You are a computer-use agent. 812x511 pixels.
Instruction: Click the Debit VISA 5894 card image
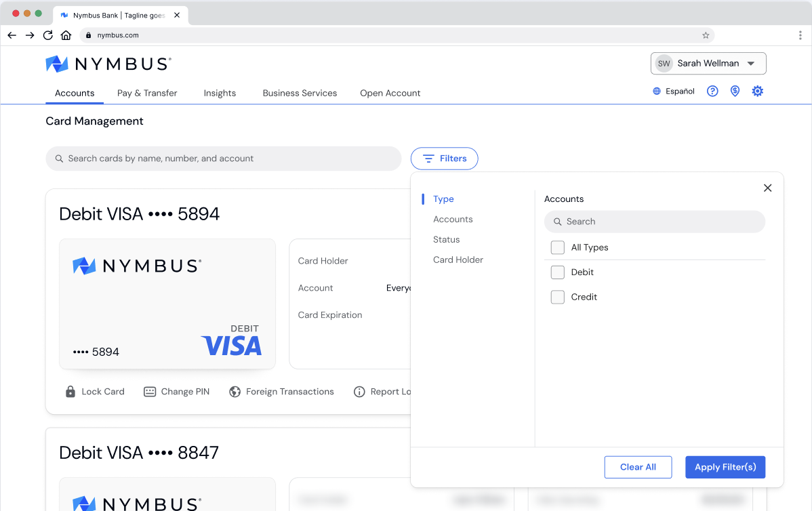(167, 304)
